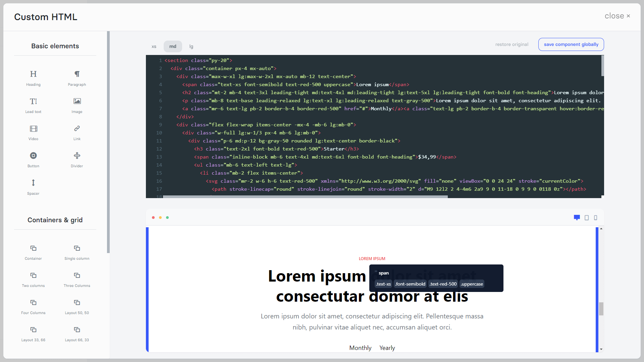The width and height of the screenshot is (644, 362).
Task: Save the component globally
Action: pos(571,44)
